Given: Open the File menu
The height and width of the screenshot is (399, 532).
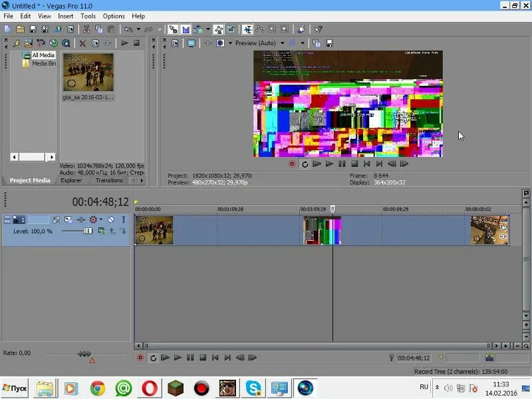Looking at the screenshot, I should coord(9,16).
